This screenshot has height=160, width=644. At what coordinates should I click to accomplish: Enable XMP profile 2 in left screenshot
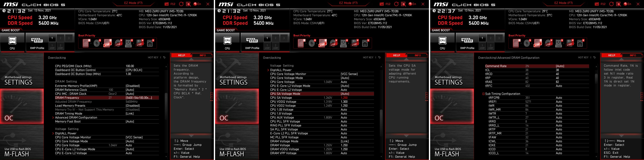(x=61, y=38)
